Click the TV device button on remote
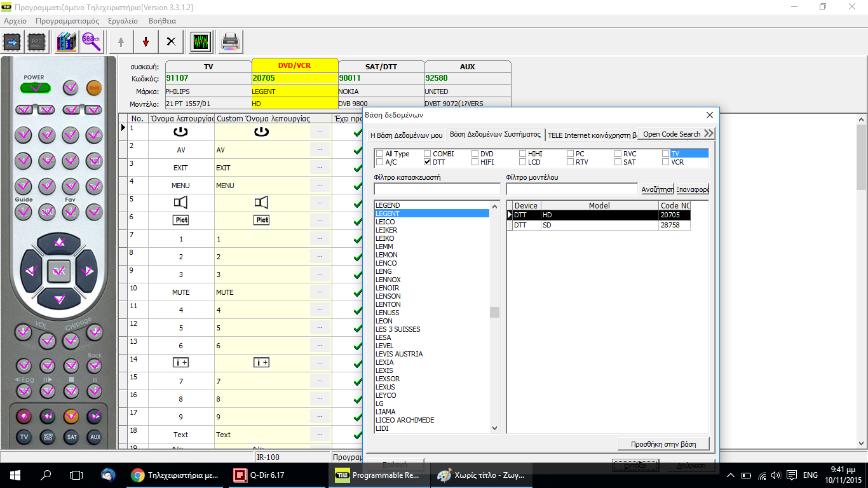The height and width of the screenshot is (488, 868). (x=24, y=437)
